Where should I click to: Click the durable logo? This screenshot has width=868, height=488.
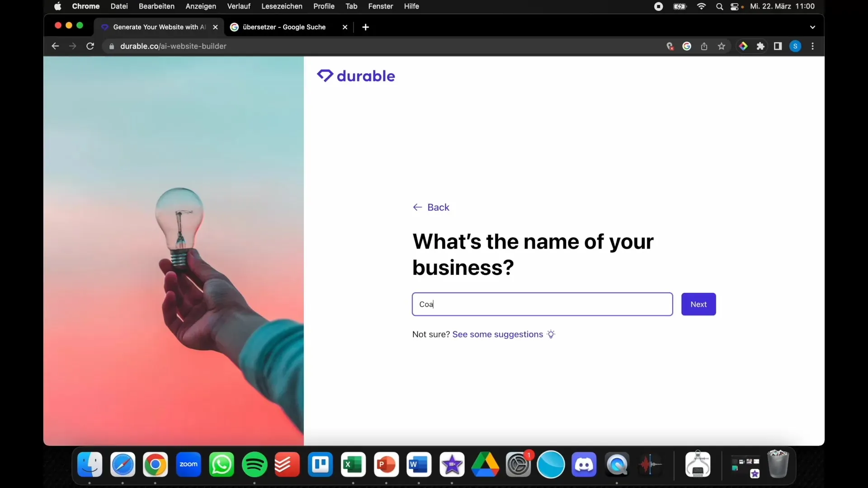[x=356, y=76]
